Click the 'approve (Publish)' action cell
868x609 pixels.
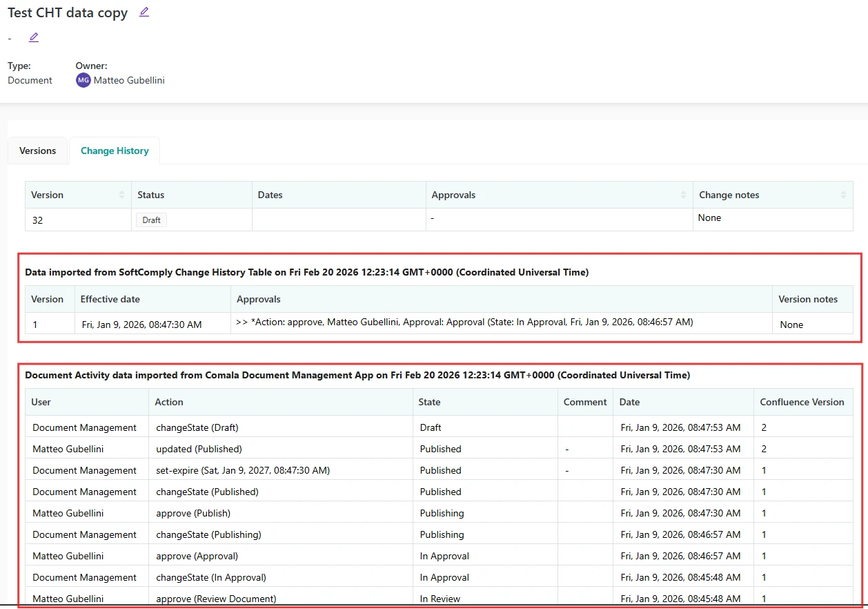click(x=193, y=513)
